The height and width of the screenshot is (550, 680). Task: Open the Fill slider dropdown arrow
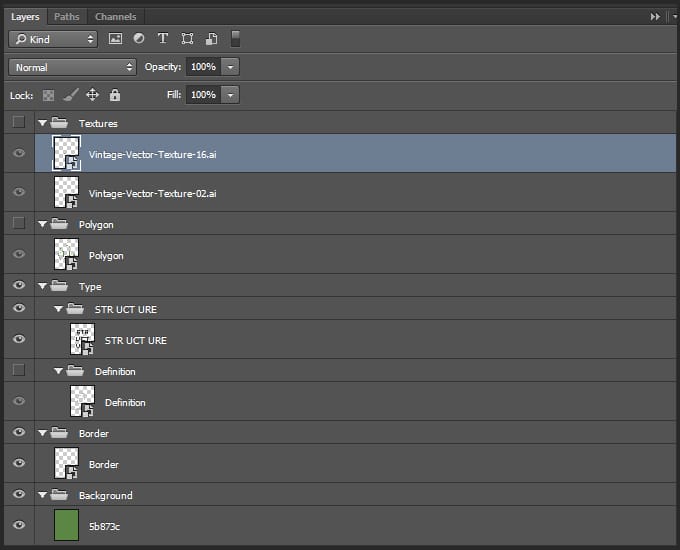point(230,95)
